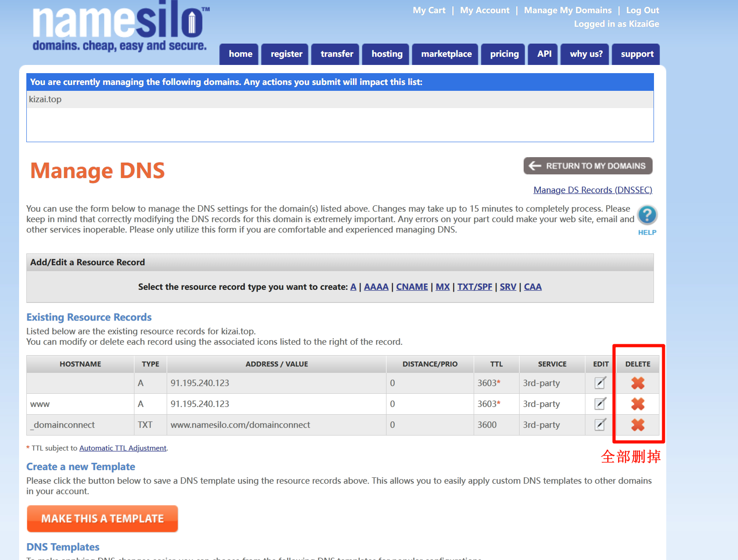Click Logged in as KizaiGe text

pos(616,24)
